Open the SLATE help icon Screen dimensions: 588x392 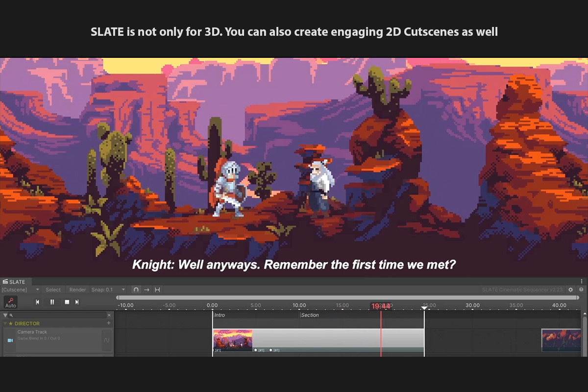581,290
